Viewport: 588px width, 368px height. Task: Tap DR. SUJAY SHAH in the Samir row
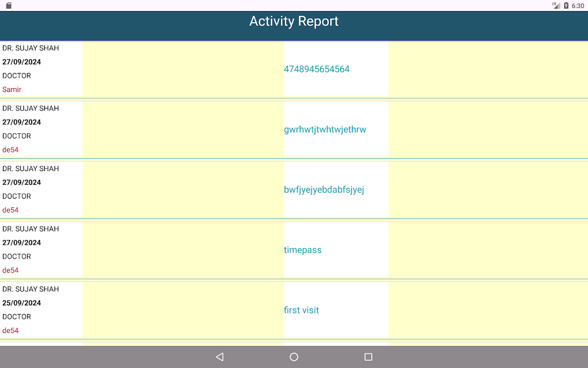point(31,48)
